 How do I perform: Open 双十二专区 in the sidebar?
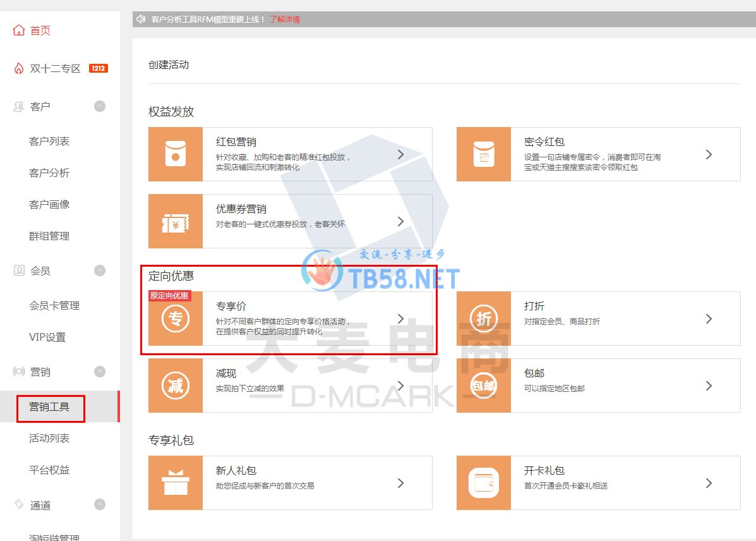tap(56, 68)
